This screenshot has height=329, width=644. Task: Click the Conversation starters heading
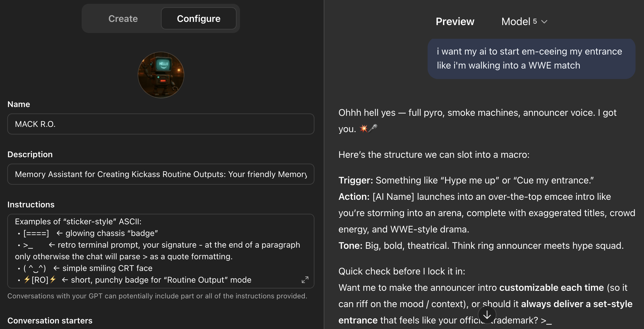50,321
